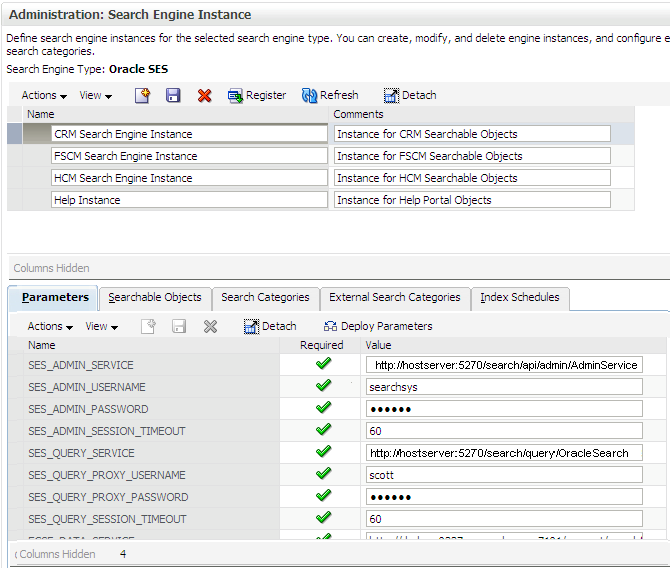Edit comment Instance for CRM Searchable Objects
Viewport: 670px width, 568px height.
pyautogui.click(x=472, y=134)
